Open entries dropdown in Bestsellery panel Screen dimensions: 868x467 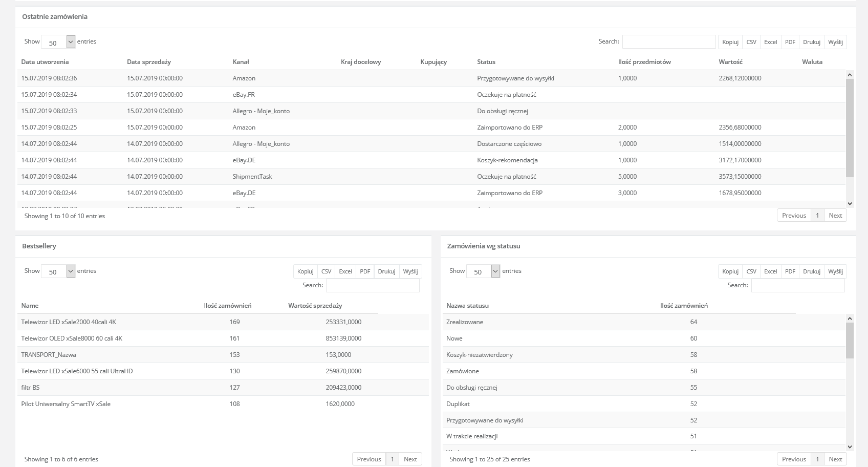(x=58, y=271)
